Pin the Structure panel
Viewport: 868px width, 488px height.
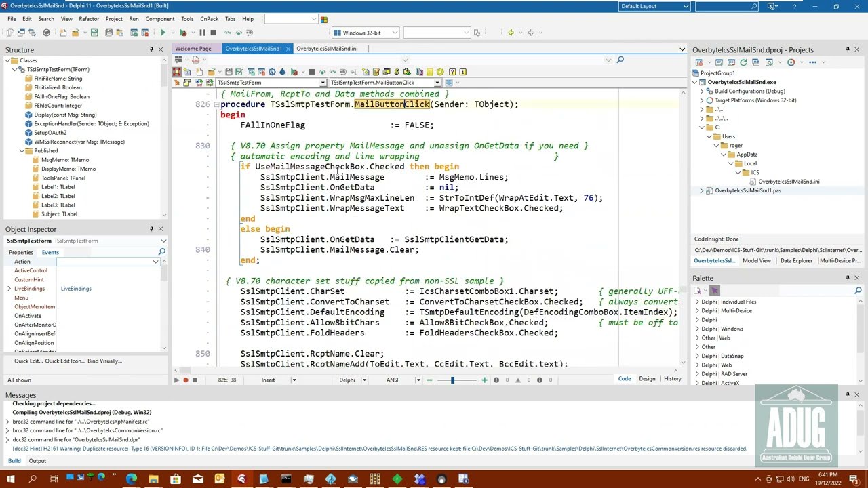(151, 49)
